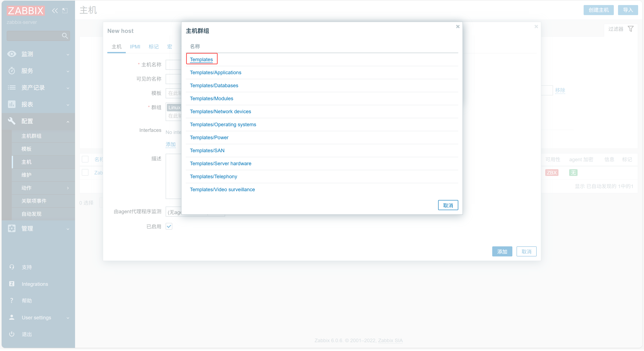Click the 退出 power icon

12,334
